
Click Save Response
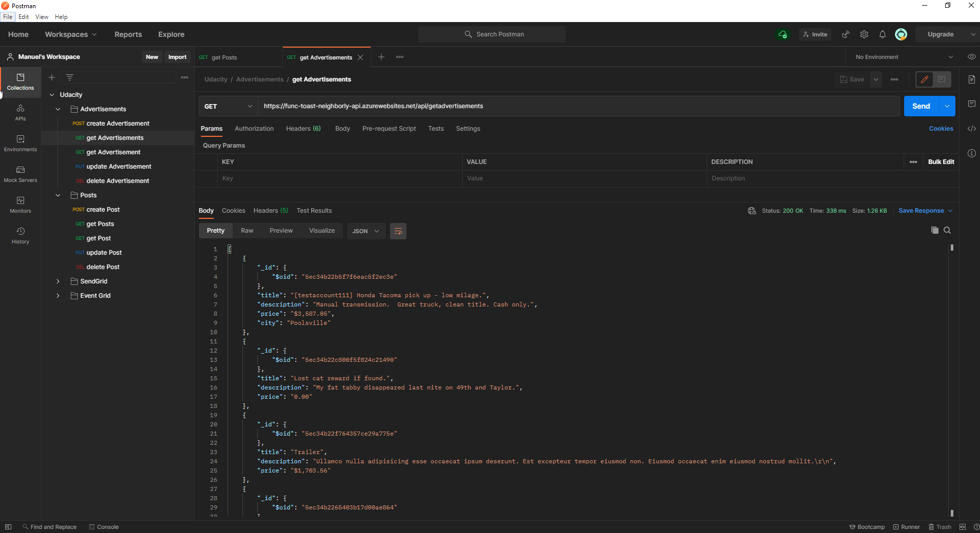coord(921,211)
